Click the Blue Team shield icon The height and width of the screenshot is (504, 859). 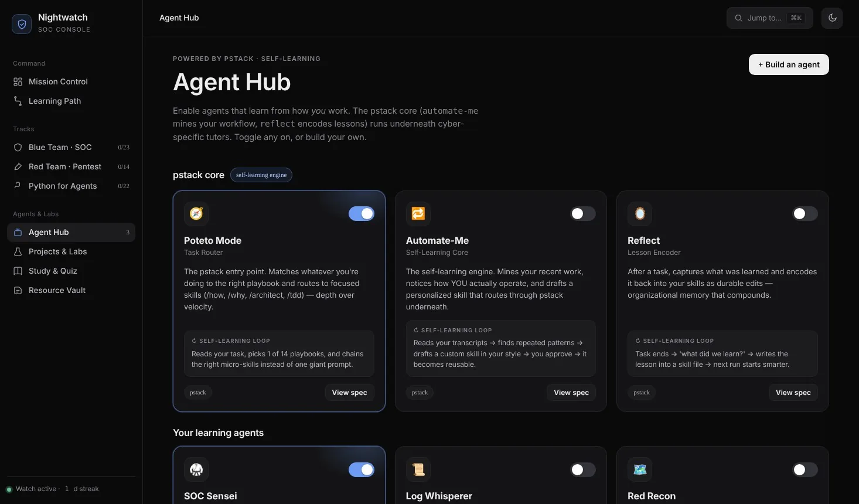[18, 147]
